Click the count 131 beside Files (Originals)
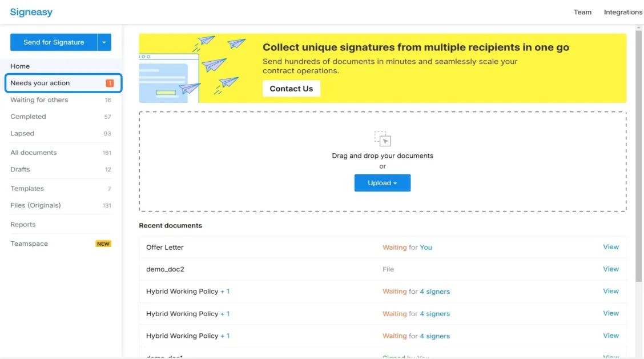Viewport: 644px width, 359px height. coord(107,206)
